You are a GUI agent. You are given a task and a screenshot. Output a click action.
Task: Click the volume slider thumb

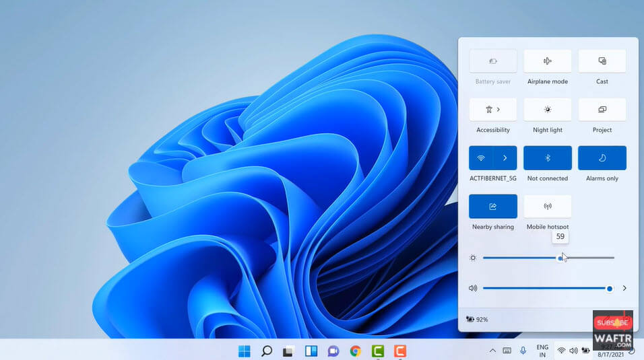pos(610,289)
